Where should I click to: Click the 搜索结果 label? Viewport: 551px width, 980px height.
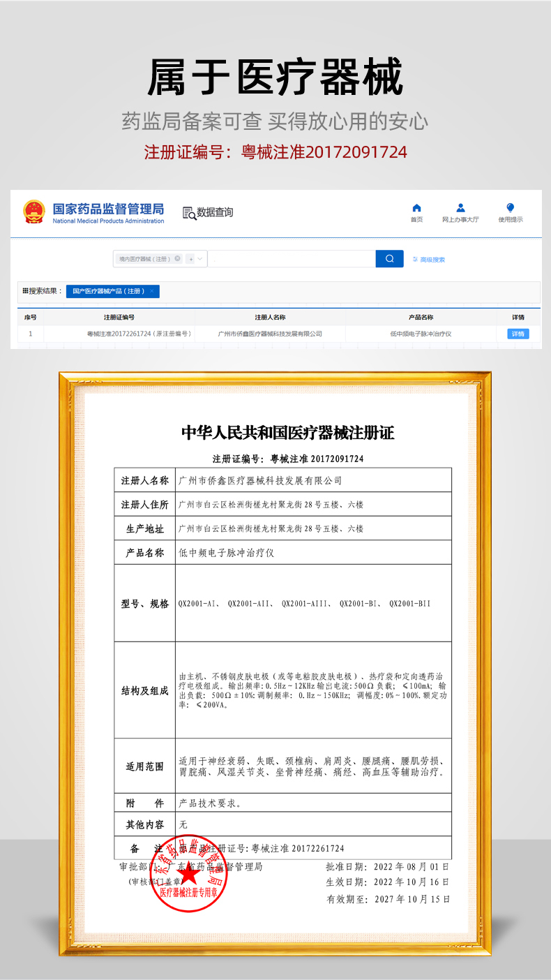click(x=42, y=291)
